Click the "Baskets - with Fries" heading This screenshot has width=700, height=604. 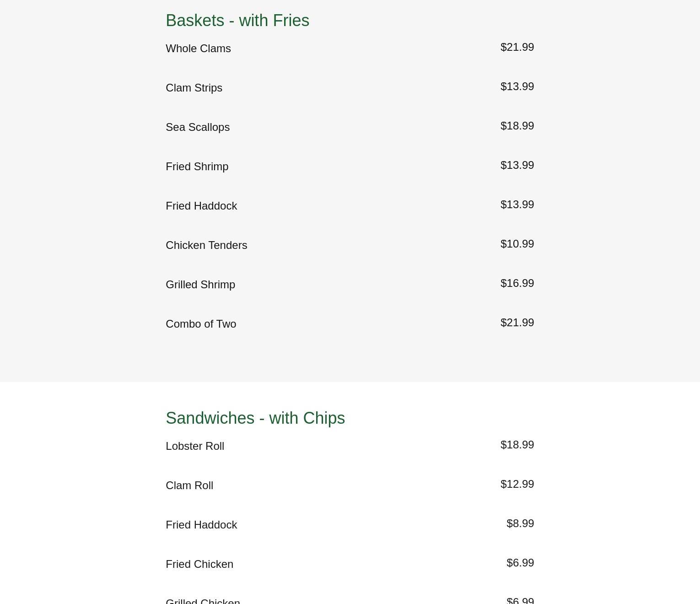pyautogui.click(x=237, y=21)
